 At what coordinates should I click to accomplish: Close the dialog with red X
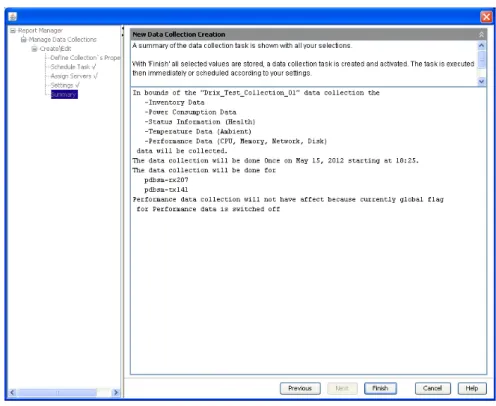coord(486,16)
